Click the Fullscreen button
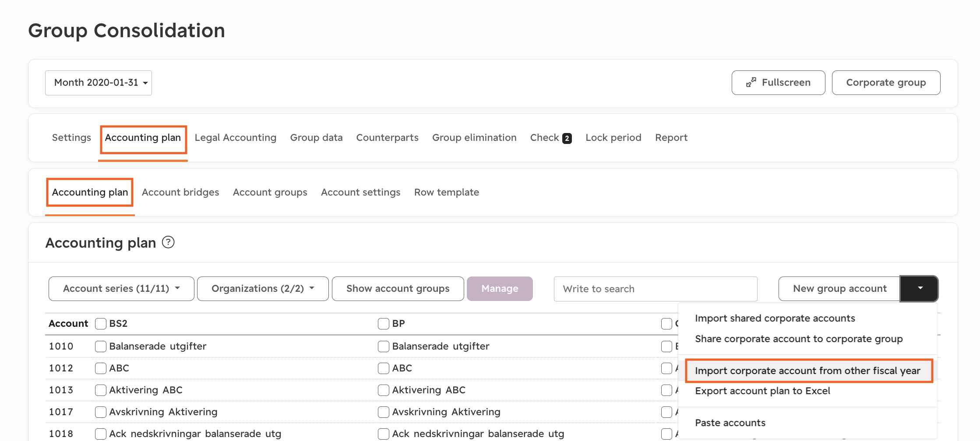 (778, 83)
